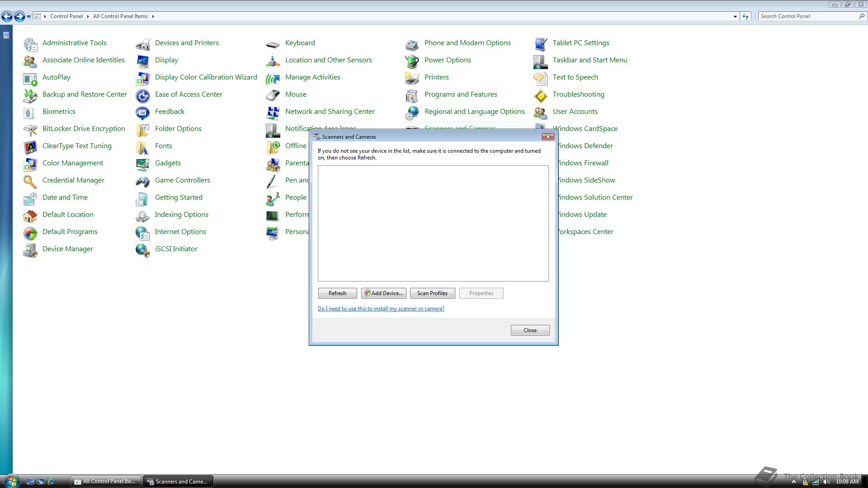The image size is (868, 488).
Task: Click the Programs and Features icon
Action: click(x=412, y=95)
